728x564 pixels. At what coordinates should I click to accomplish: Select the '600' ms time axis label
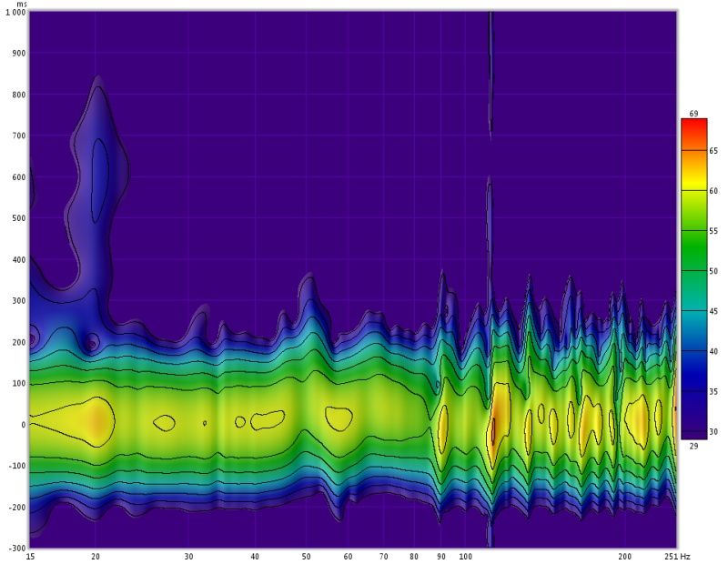pos(19,177)
